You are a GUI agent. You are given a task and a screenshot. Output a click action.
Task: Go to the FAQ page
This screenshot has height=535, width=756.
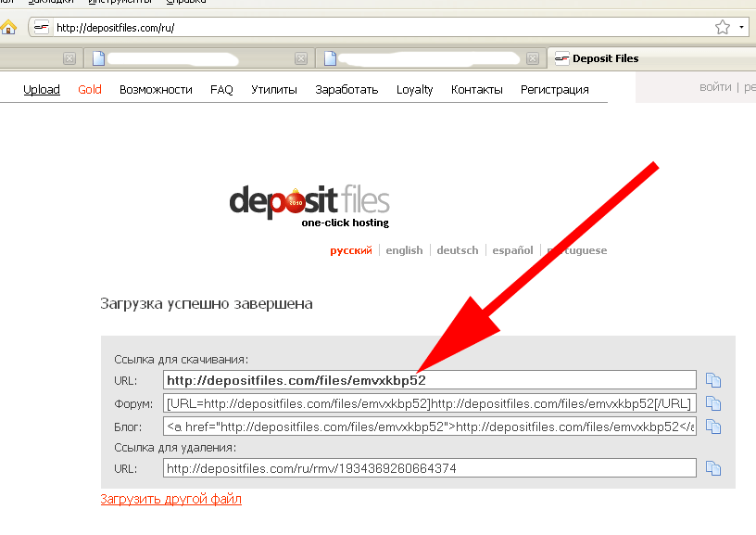pyautogui.click(x=221, y=90)
